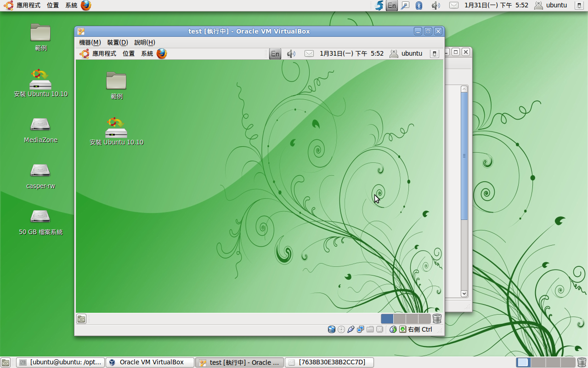This screenshot has height=368, width=588.
Task: Open the 裝置(D) menu in VirtualBox
Action: click(118, 42)
